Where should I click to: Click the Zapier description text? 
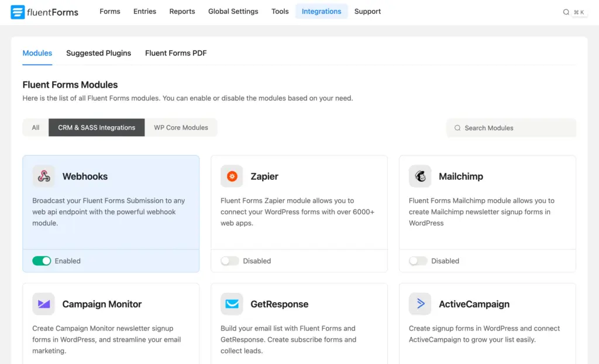click(x=297, y=212)
